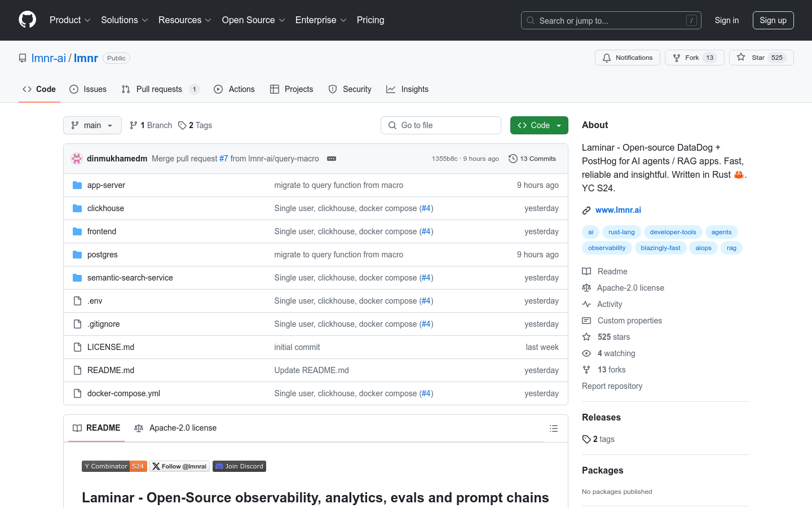Click in the Search or jump to field

coord(611,20)
